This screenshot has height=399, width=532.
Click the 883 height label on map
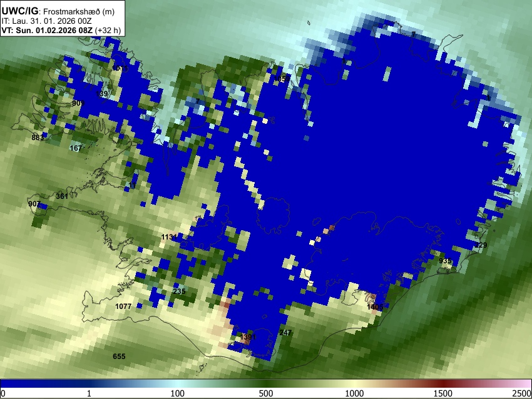38,138
